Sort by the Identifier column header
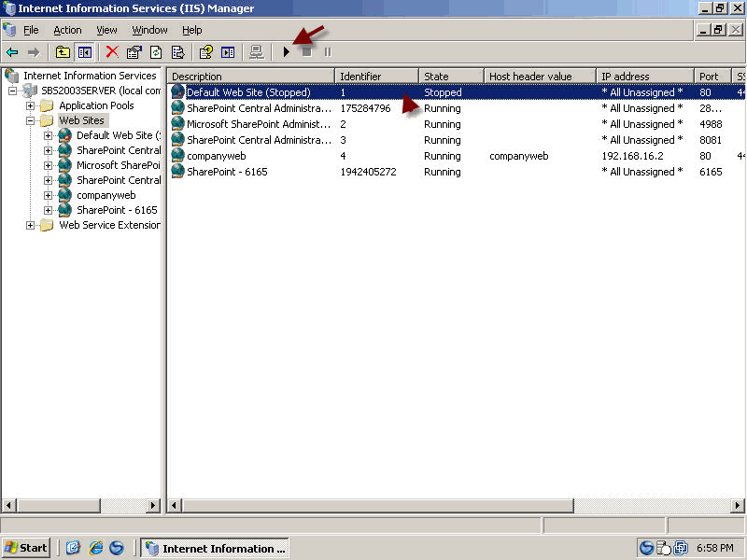 click(376, 77)
